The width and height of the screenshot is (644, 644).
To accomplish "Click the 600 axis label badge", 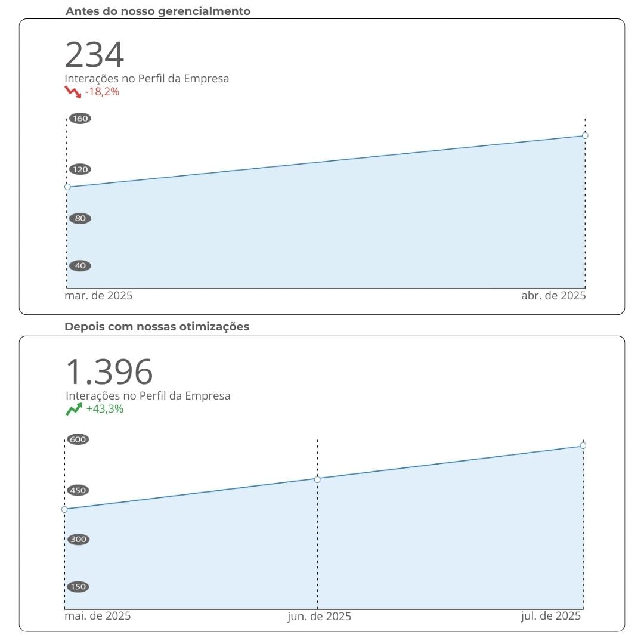I will coord(78,439).
